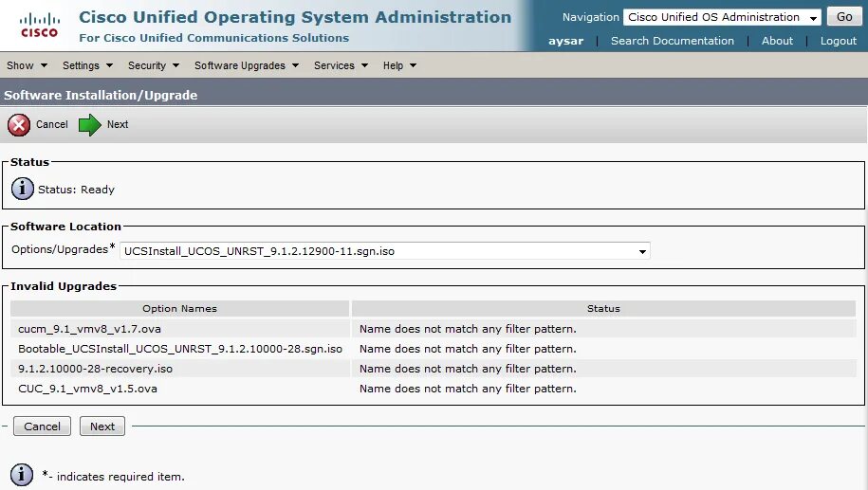Open the Navigation dropdown
Screen dimensions: 868x490
(722, 17)
